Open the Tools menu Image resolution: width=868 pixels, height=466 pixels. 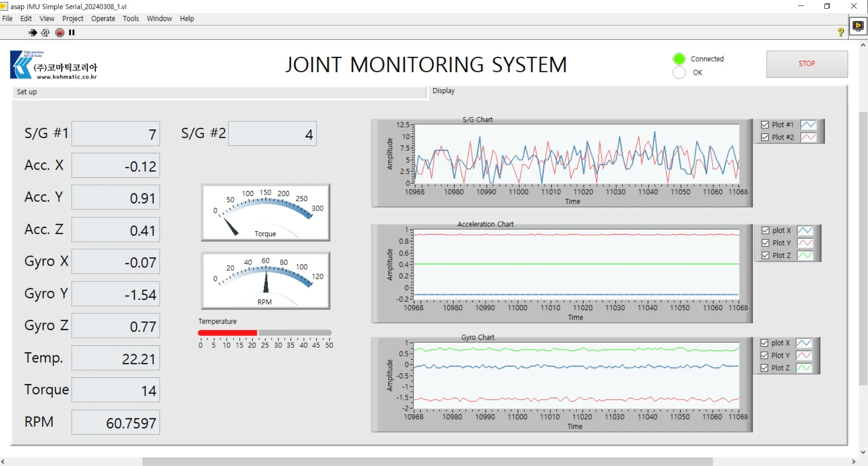coord(131,19)
